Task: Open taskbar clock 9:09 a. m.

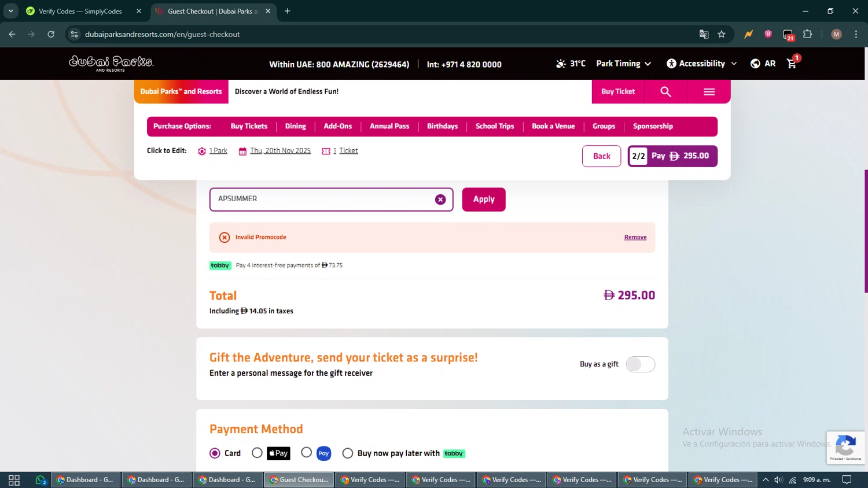Action: pos(816,480)
